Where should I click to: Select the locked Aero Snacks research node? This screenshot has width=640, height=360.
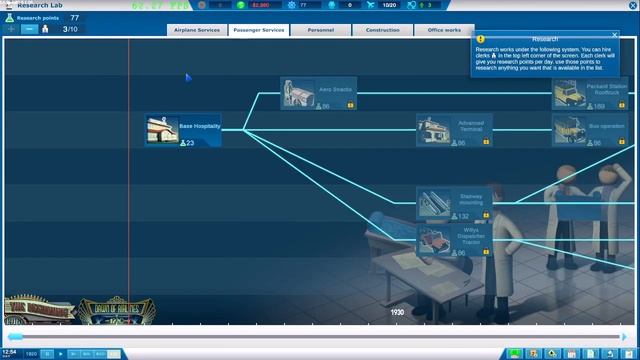(x=319, y=93)
